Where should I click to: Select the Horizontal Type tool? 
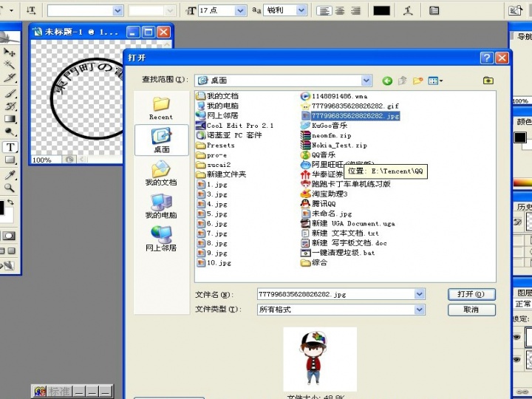pyautogui.click(x=10, y=147)
